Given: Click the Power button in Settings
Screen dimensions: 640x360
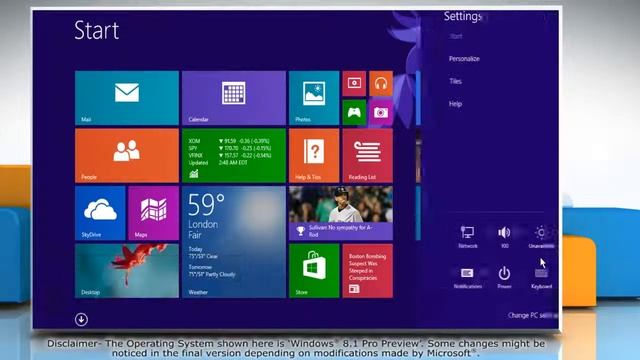Looking at the screenshot, I should 504,278.
